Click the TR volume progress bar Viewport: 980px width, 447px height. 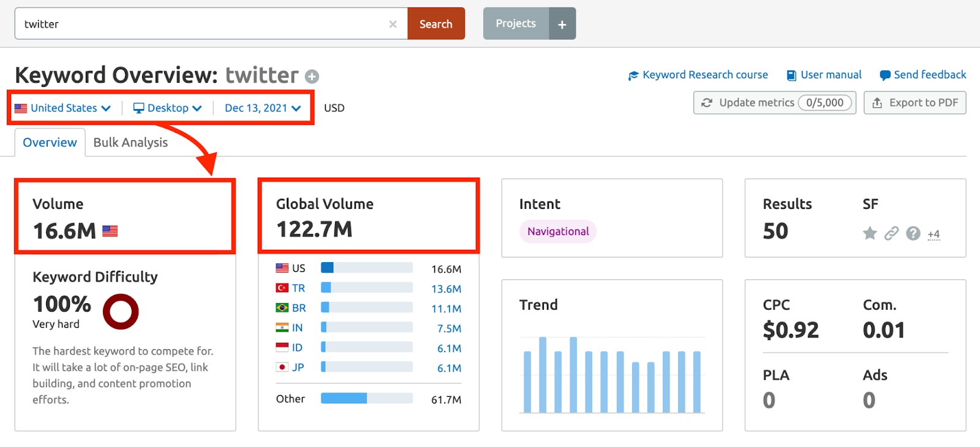367,287
